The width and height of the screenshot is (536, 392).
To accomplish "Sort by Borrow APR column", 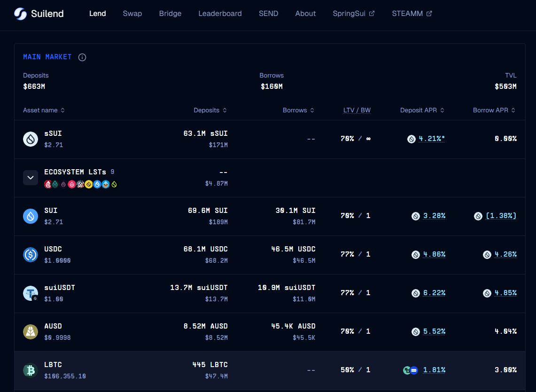I will 494,110.
